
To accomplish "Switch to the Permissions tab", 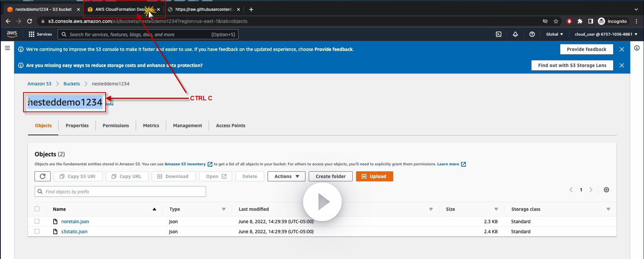I will click(116, 126).
